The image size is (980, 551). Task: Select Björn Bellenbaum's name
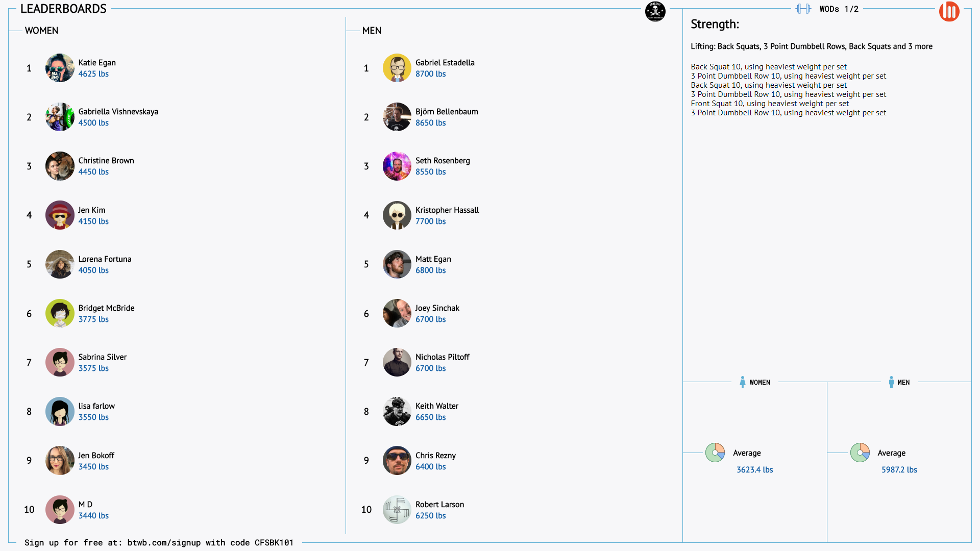[446, 112]
